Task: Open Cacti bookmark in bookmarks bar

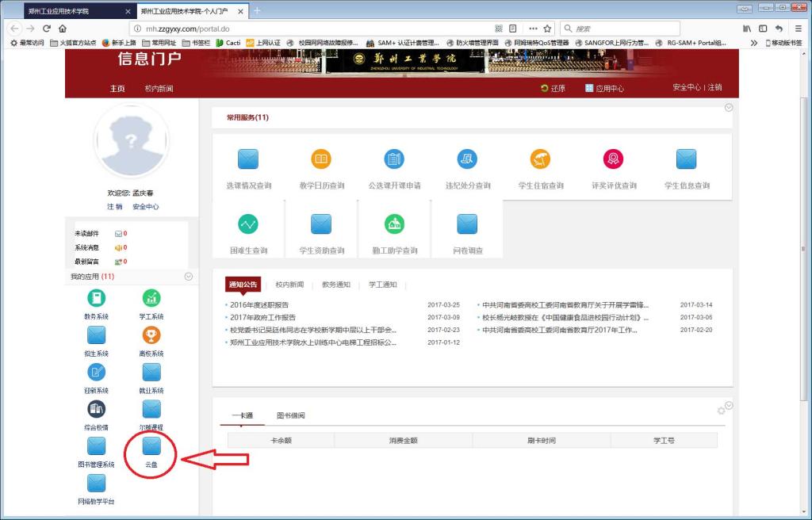Action: point(228,43)
